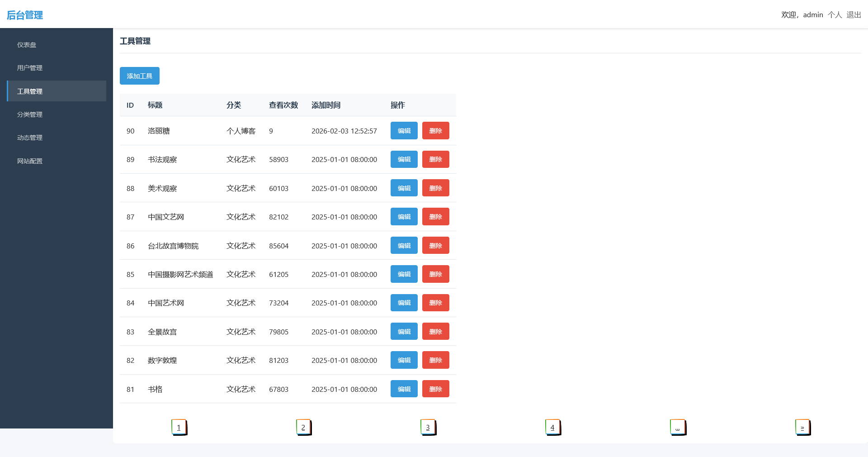This screenshot has width=868, height=457.
Task: Open the 动态管理 section
Action: [x=29, y=138]
